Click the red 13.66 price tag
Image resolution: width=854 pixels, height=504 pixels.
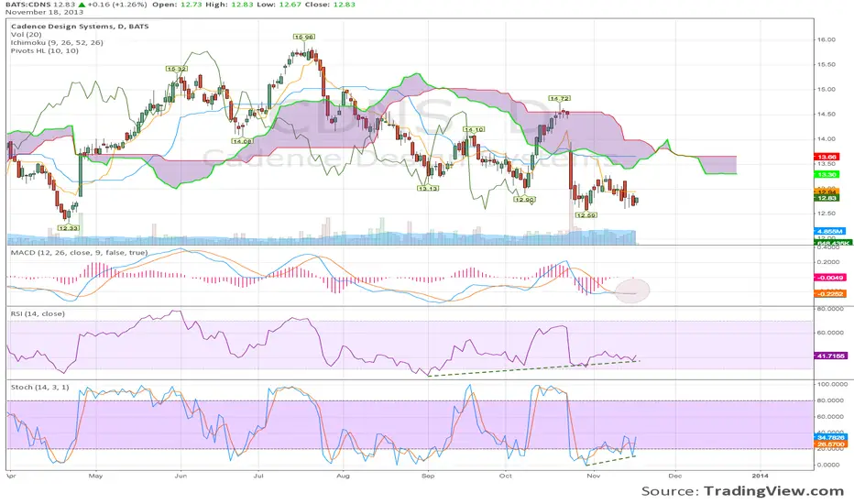tap(827, 157)
